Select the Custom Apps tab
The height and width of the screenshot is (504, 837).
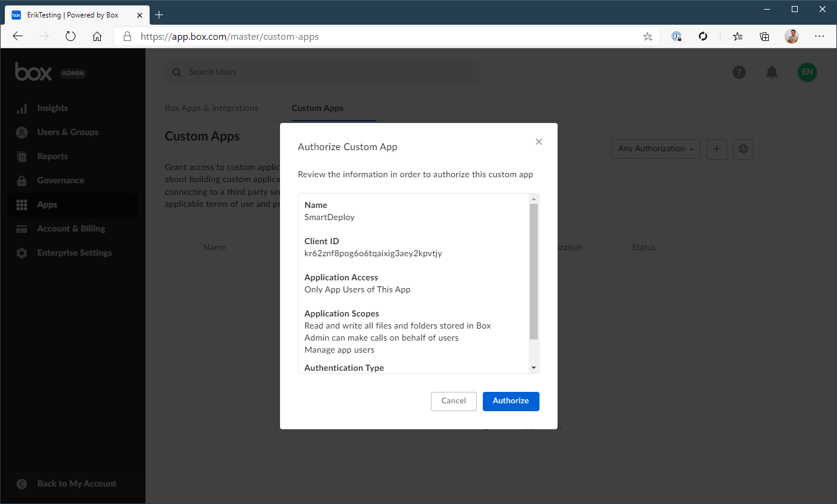(x=317, y=109)
